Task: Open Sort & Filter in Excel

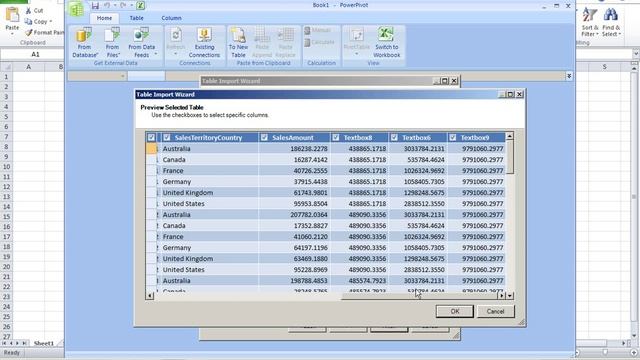Action: pos(590,22)
